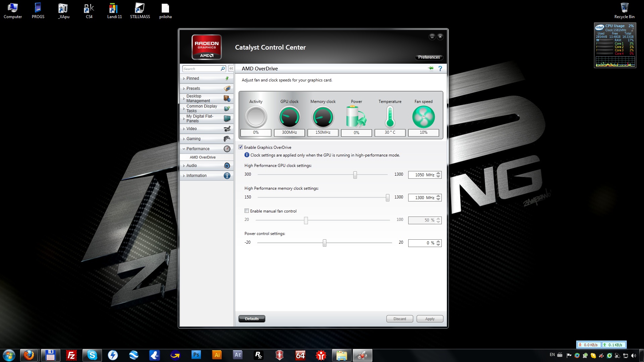Open the Computer desktop icon
Viewport: 644px width, 362px height.
click(x=13, y=10)
